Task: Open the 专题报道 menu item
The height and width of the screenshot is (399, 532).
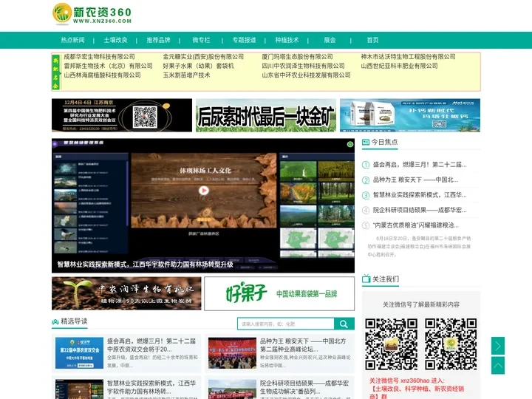Action: 244,40
